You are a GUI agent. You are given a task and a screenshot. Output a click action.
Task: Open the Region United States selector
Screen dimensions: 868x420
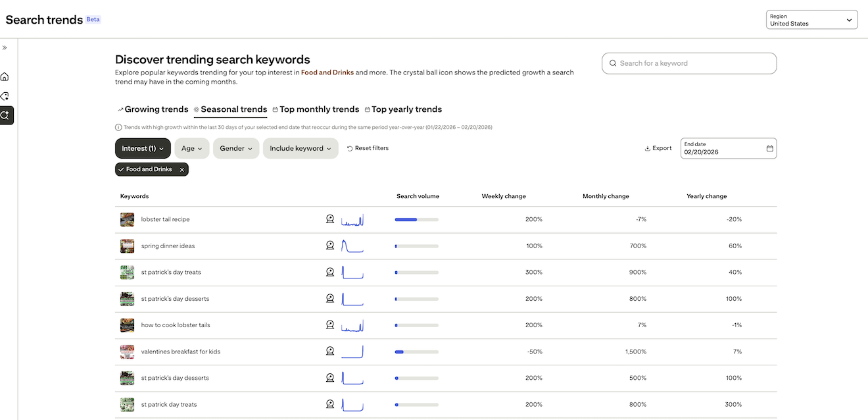[x=811, y=20]
